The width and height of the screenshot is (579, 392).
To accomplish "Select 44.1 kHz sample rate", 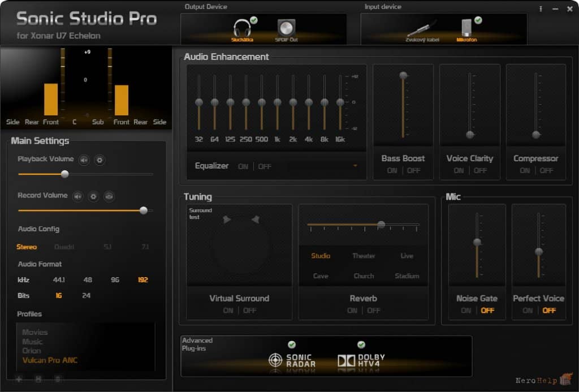I will tap(59, 280).
